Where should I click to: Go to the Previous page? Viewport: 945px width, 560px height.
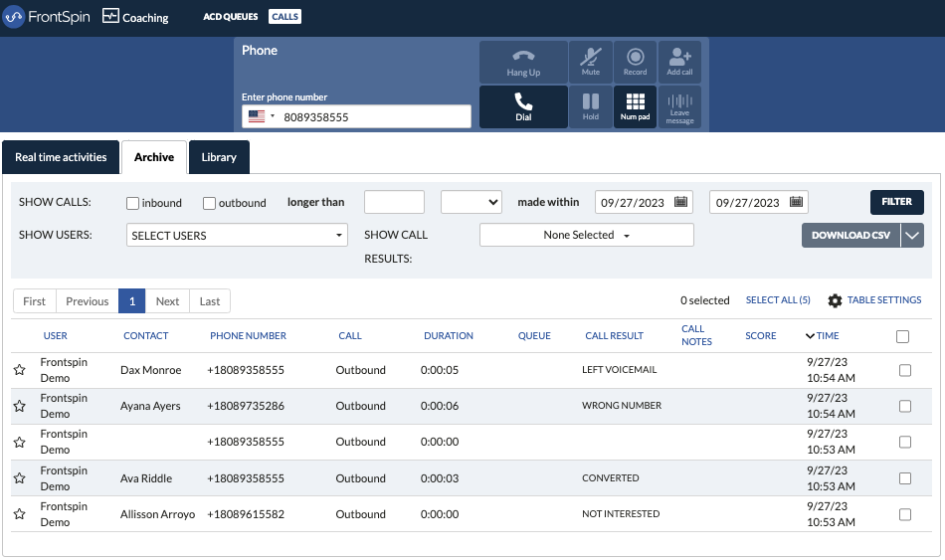pyautogui.click(x=88, y=301)
